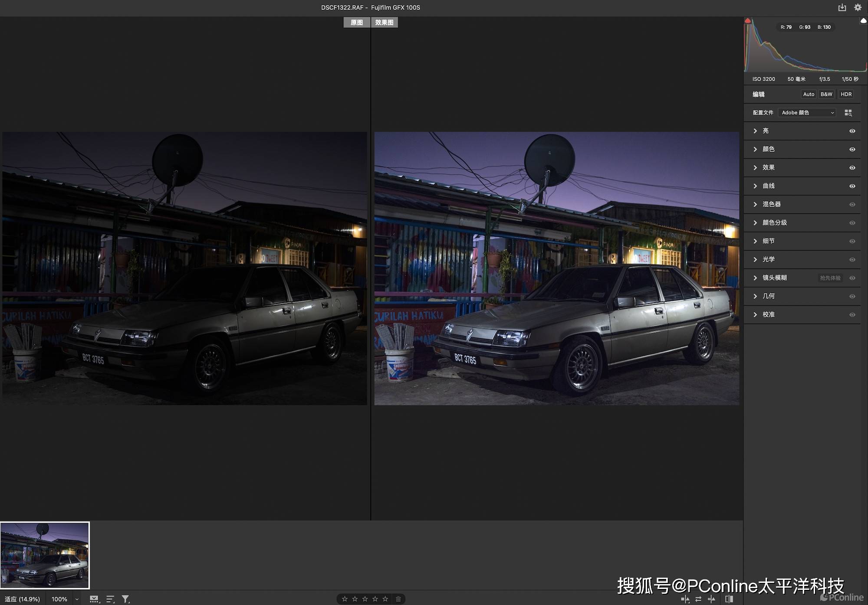The image size is (868, 605).
Task: Click the sort filmstrip icon
Action: tap(110, 599)
